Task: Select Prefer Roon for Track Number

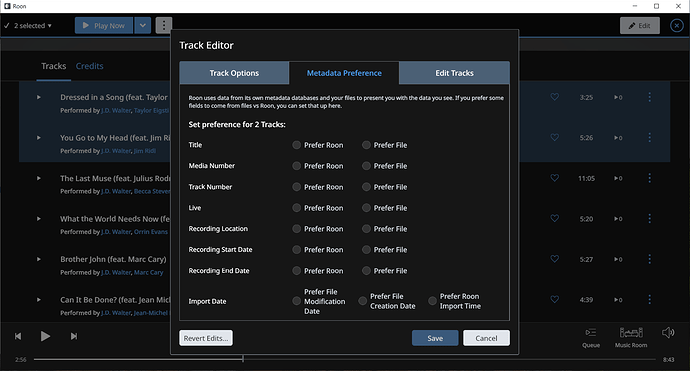Action: click(x=297, y=187)
